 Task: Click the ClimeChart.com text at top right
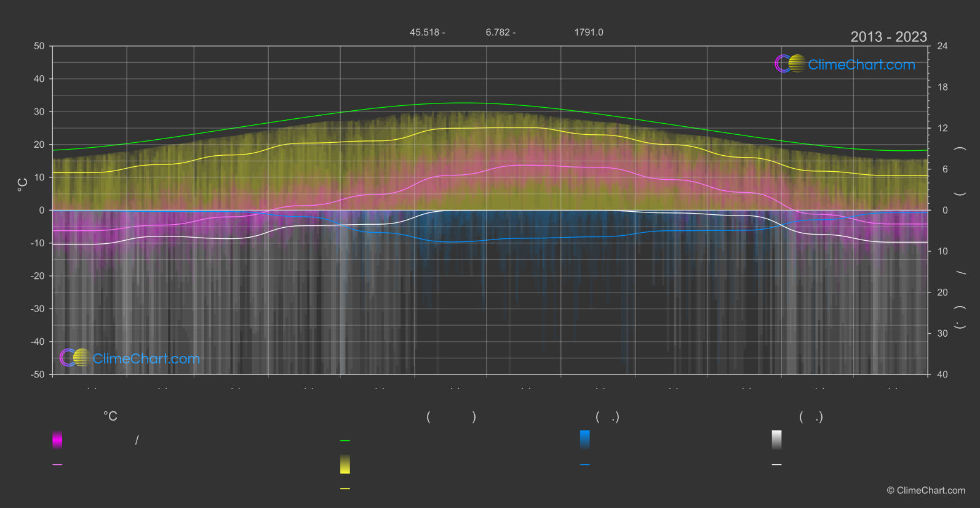(x=861, y=65)
